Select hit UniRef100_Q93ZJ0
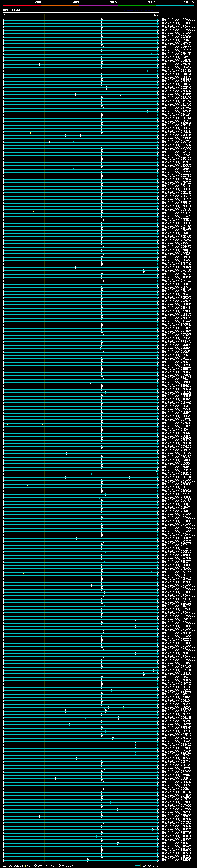197x868 pixels. pyautogui.click(x=176, y=50)
